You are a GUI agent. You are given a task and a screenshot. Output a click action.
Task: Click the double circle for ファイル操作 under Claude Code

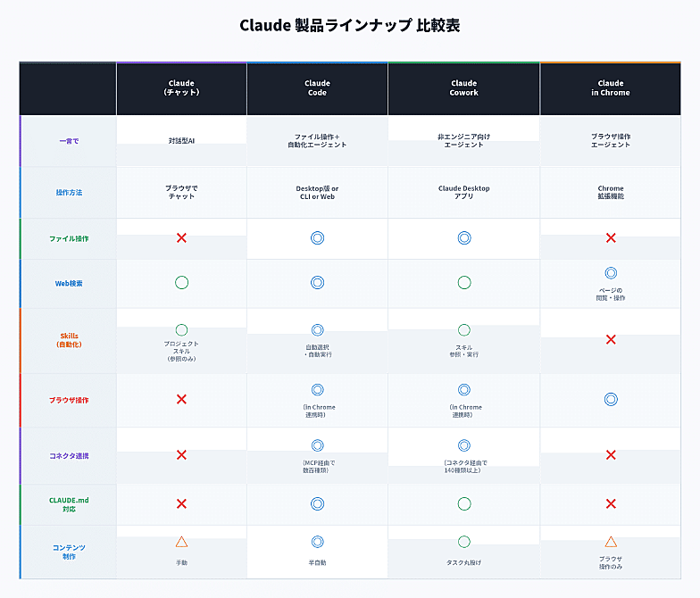[317, 238]
